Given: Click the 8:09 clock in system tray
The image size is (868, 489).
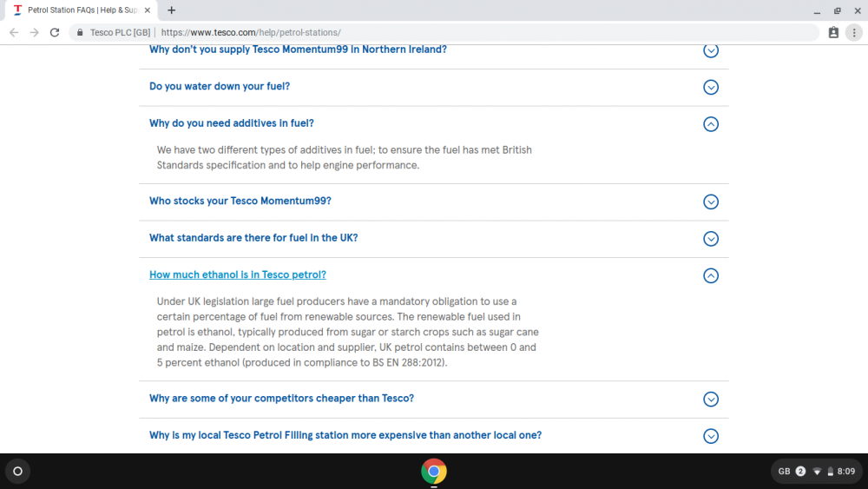Looking at the screenshot, I should tap(845, 472).
